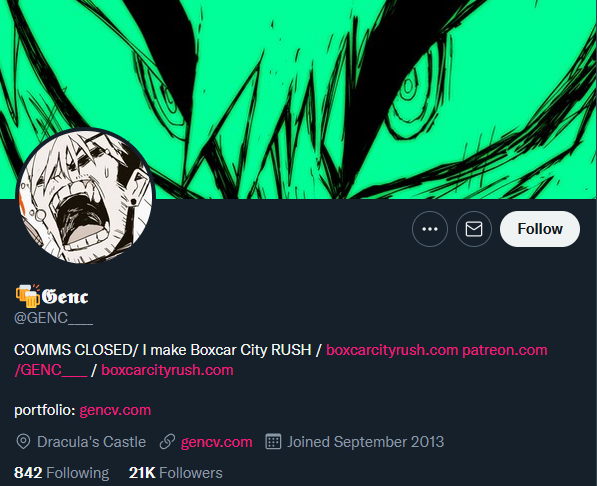View the 21K Followers list
Image resolution: width=597 pixels, height=486 pixels.
click(176, 473)
